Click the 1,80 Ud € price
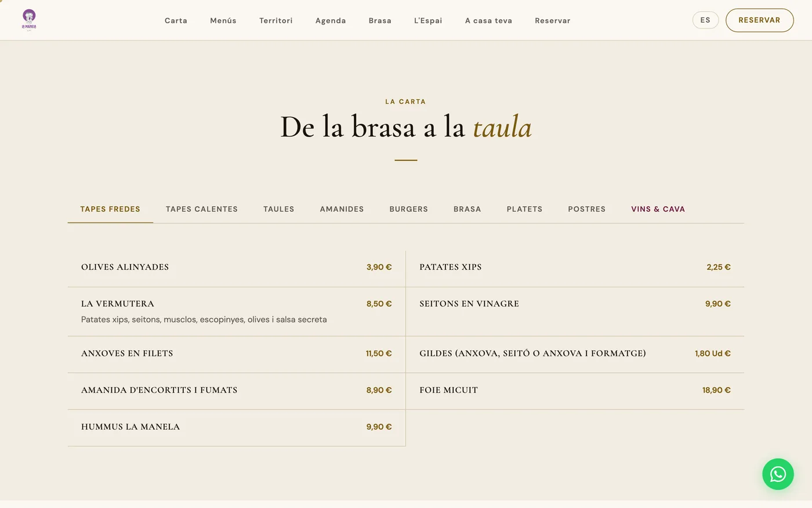 (x=713, y=353)
